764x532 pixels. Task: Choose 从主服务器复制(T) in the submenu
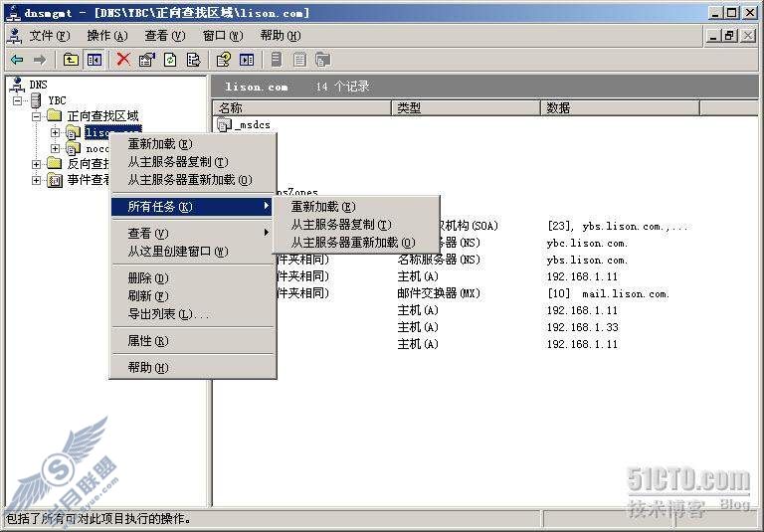357,224
